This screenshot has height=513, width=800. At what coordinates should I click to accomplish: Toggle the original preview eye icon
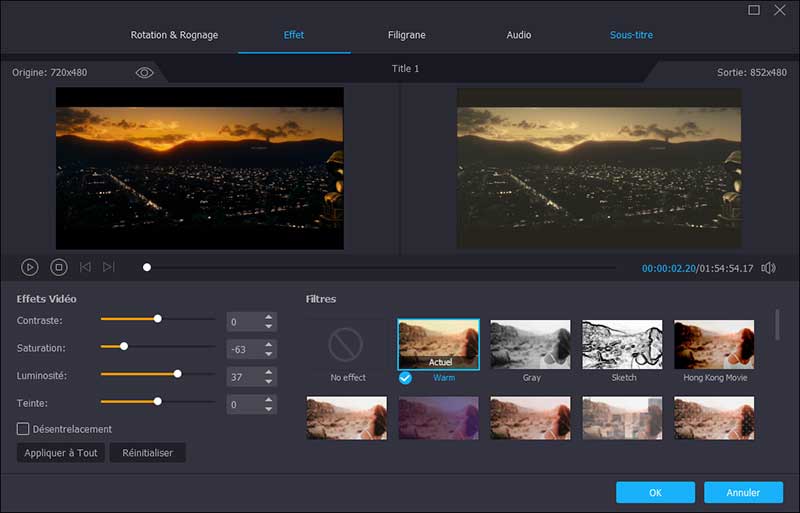144,72
